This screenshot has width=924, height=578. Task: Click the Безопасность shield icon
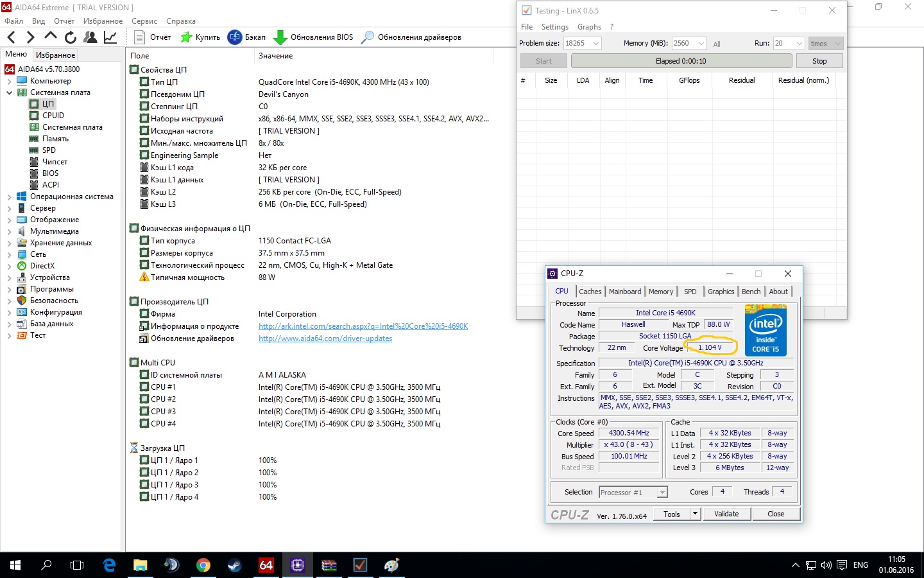click(x=22, y=301)
